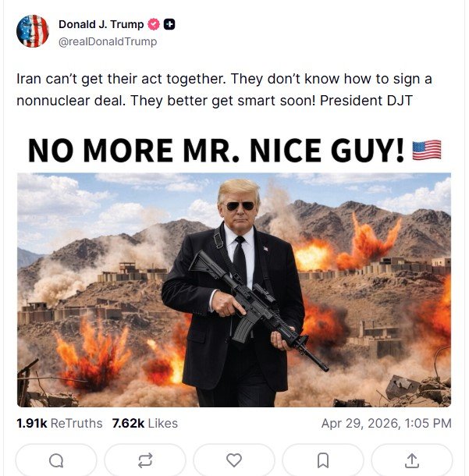Bookmark this post
The image size is (469, 476).
[323, 460]
